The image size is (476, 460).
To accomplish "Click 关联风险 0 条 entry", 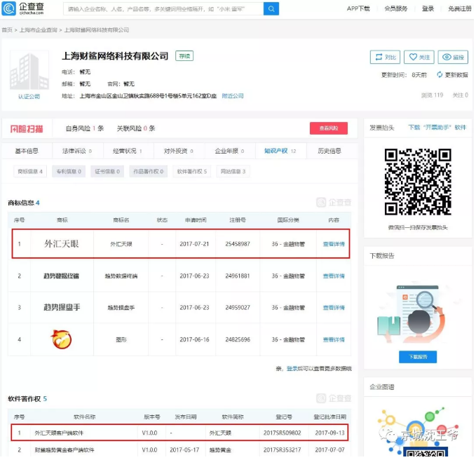I will [x=137, y=128].
